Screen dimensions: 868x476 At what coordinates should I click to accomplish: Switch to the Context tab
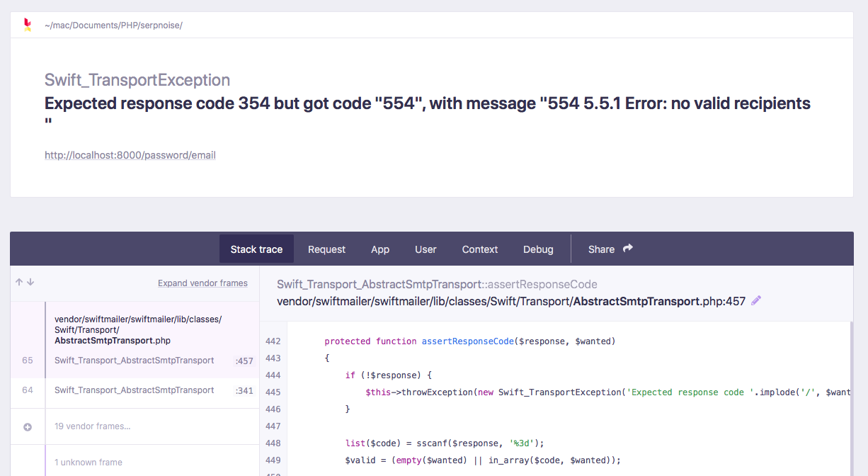coord(480,249)
